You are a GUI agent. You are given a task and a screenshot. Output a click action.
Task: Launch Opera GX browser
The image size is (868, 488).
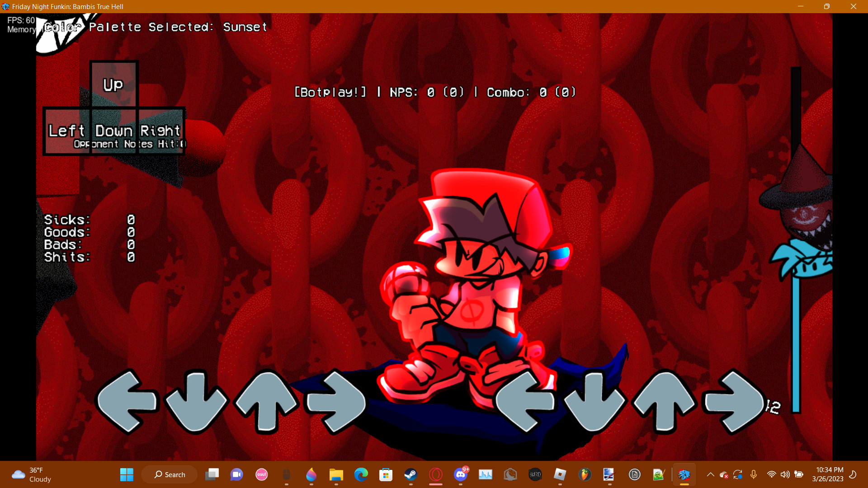coord(435,474)
